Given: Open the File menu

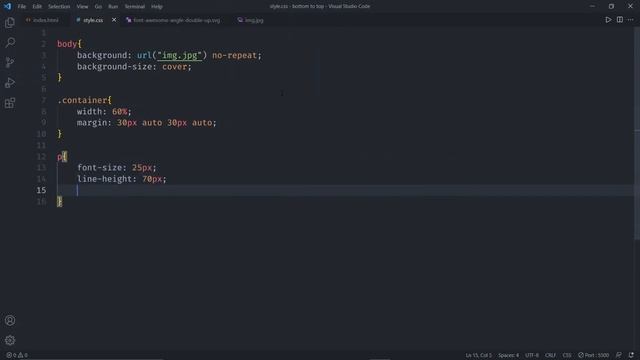Looking at the screenshot, I should pos(22,7).
